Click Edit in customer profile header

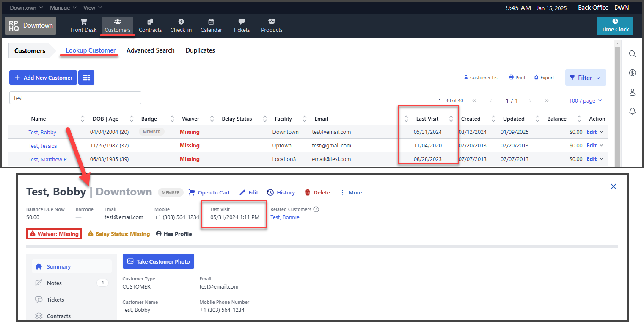tap(249, 192)
